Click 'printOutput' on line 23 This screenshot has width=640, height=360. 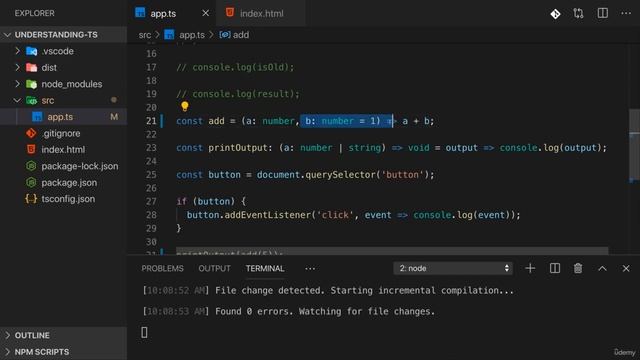coord(238,148)
